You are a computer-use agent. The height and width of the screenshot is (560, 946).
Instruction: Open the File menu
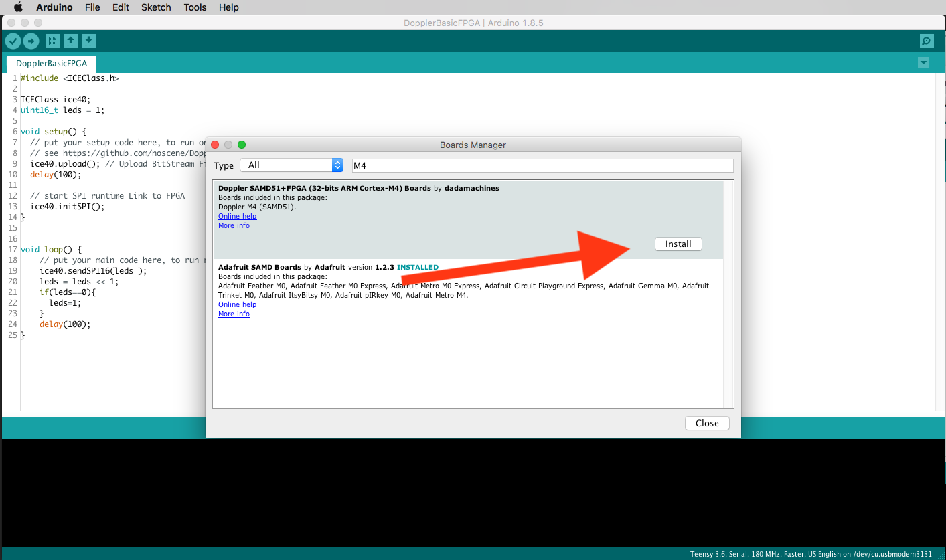pos(92,7)
